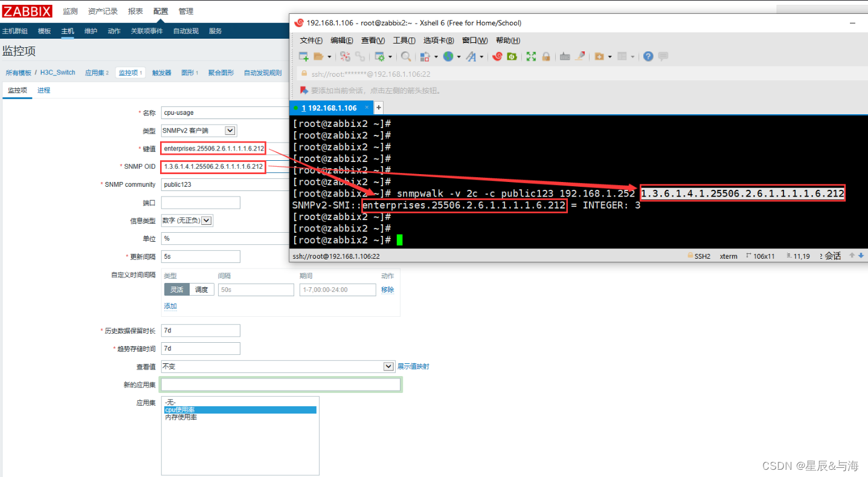Click the 展示值映射 link
This screenshot has height=477, width=868.
[x=413, y=366]
